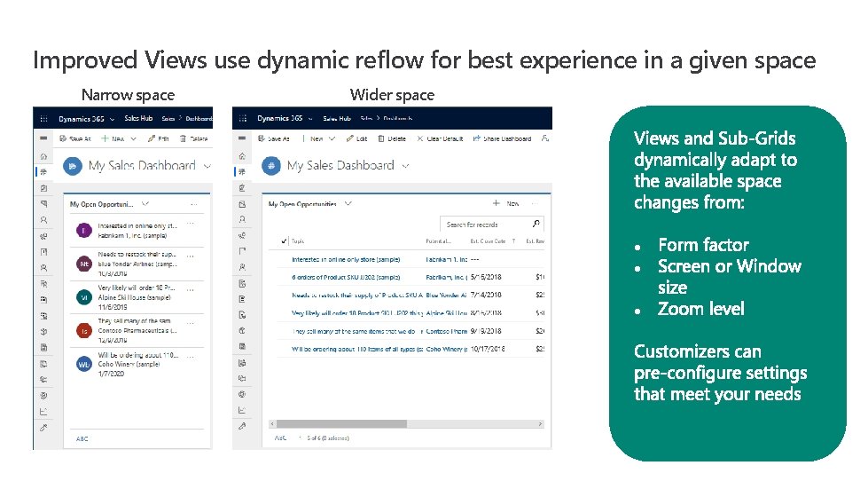Expand Dynamics 365 dropdown in narrow-space header
Screen dimensions: 868x489
(x=113, y=119)
